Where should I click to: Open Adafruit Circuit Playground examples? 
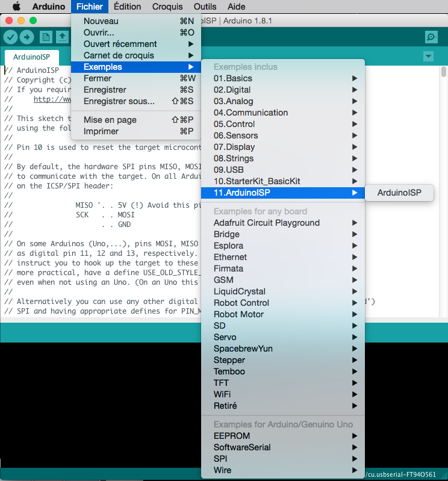pyautogui.click(x=283, y=223)
